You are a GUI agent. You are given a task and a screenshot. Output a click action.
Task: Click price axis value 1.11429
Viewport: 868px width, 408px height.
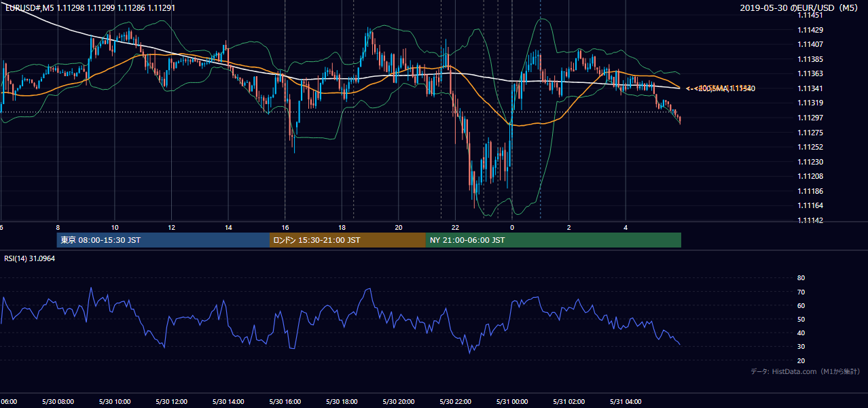pos(810,30)
